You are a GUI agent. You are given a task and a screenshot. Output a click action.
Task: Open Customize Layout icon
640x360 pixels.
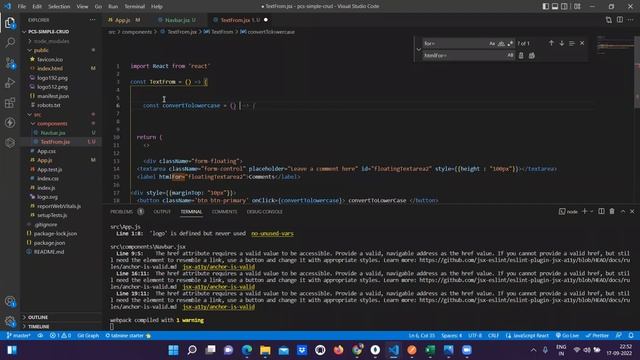577,6
